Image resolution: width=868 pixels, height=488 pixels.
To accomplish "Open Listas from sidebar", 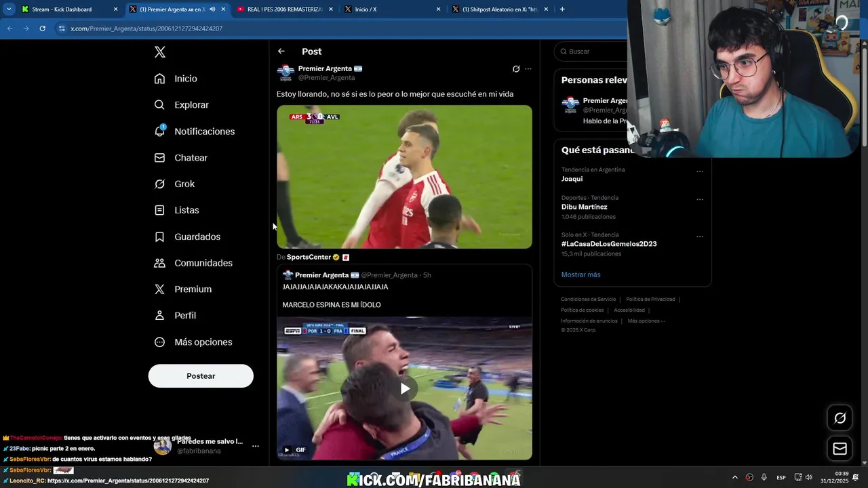I will (x=176, y=210).
